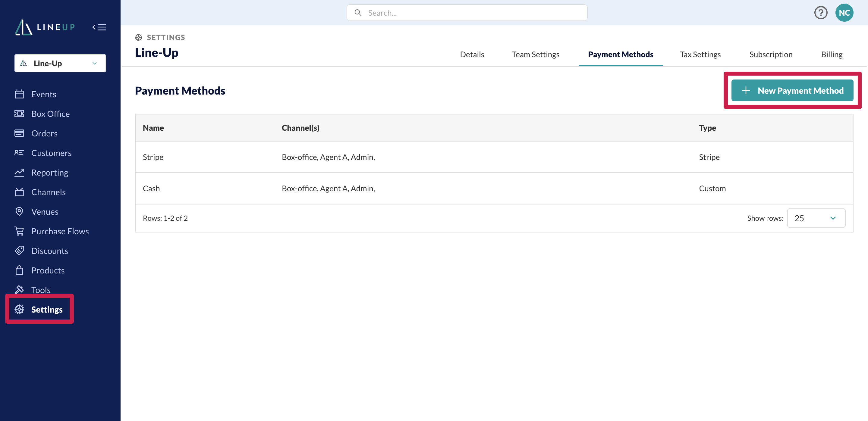Click the 'Rows: 1-2 of 2' text
Image resolution: width=868 pixels, height=421 pixels.
[x=165, y=218]
